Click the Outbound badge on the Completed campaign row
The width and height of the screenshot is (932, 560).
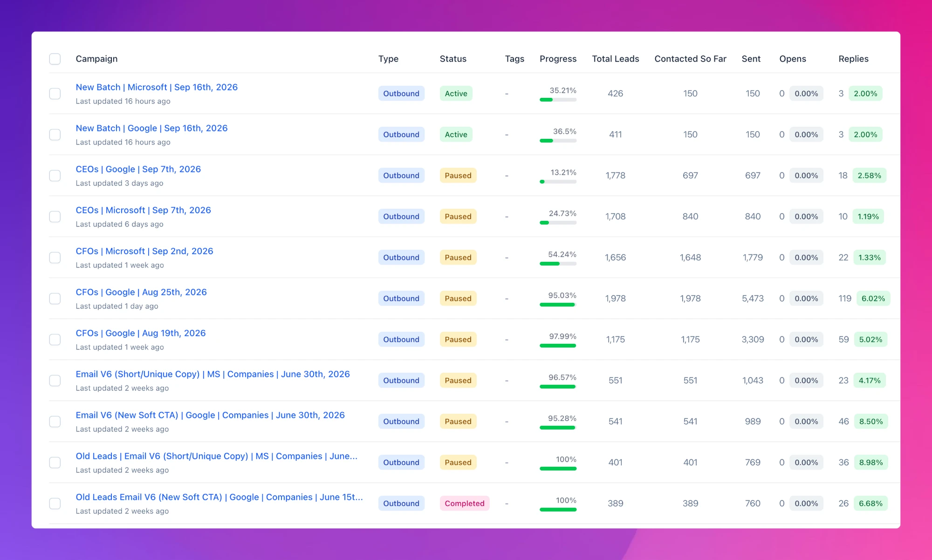(401, 504)
